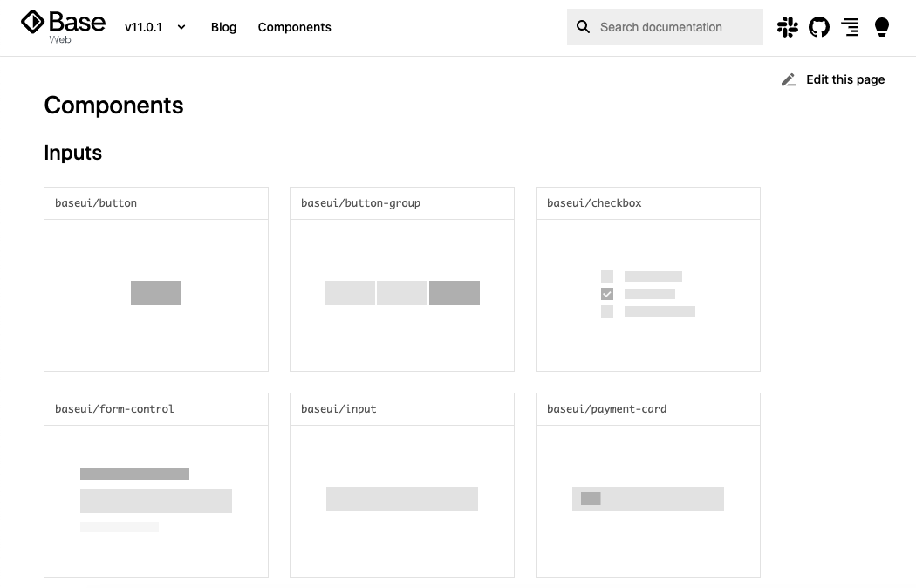The image size is (916, 588).
Task: Click the magnifying glass search icon
Action: click(583, 27)
